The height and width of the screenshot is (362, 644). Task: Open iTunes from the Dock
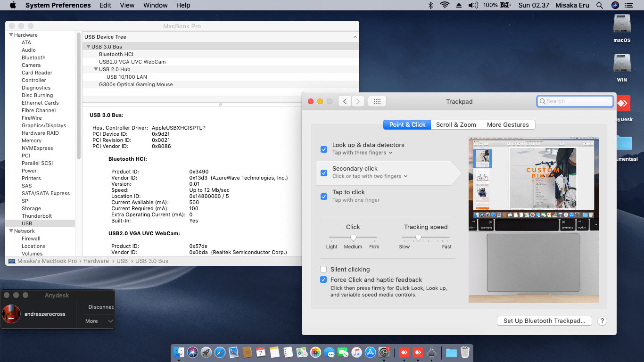357,352
